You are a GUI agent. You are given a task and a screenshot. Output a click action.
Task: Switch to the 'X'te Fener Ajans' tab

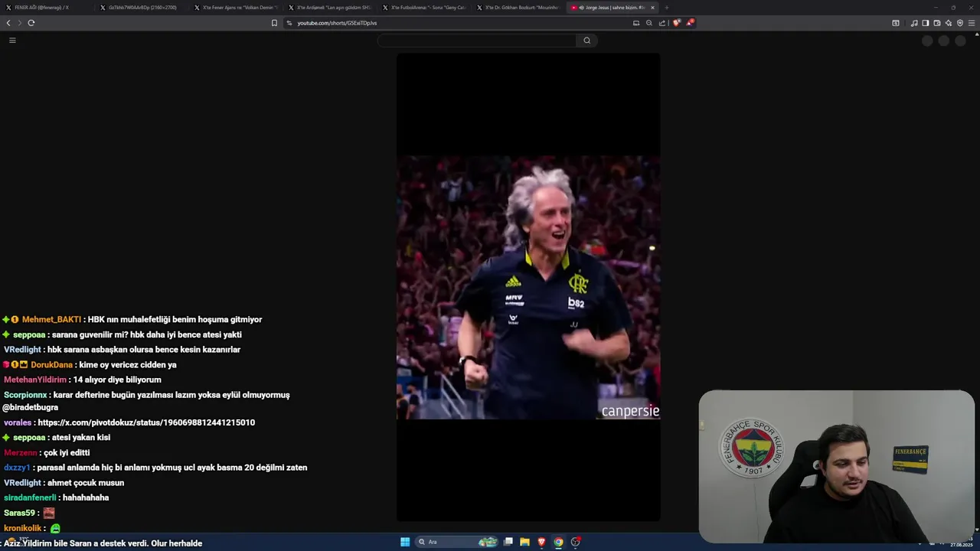pyautogui.click(x=236, y=8)
